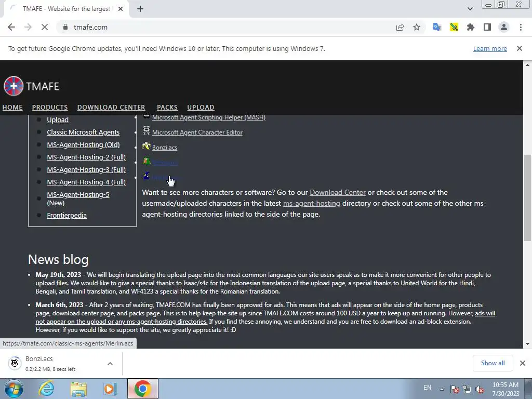The image size is (532, 399).
Task: Open the UPLOAD menu item
Action: 201,107
